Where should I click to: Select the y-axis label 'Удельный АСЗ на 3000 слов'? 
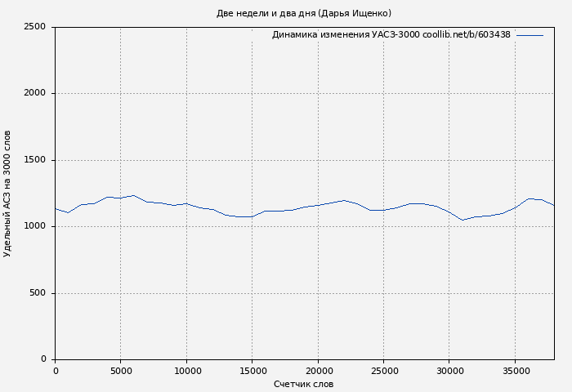pos(7,194)
